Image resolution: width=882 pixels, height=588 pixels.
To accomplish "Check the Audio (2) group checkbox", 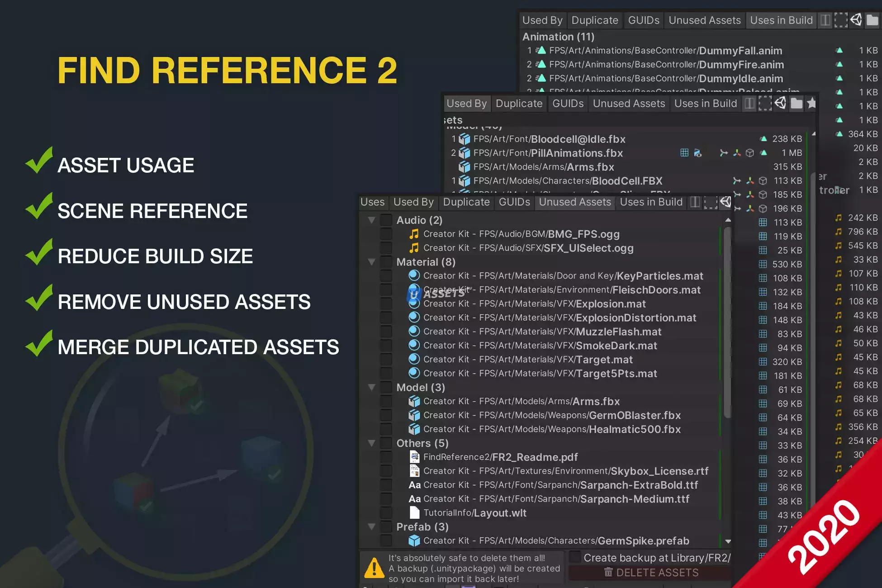I will [386, 220].
